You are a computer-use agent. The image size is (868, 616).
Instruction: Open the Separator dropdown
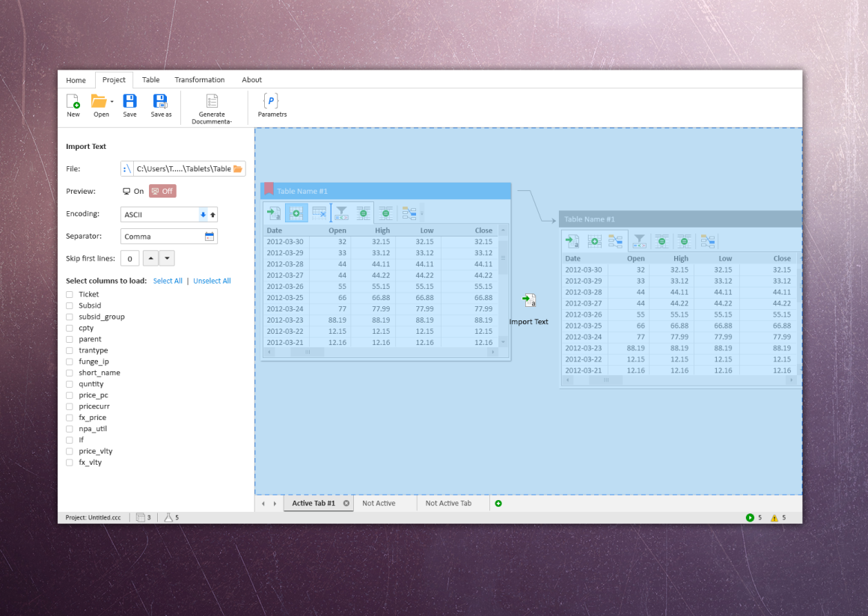pos(209,236)
